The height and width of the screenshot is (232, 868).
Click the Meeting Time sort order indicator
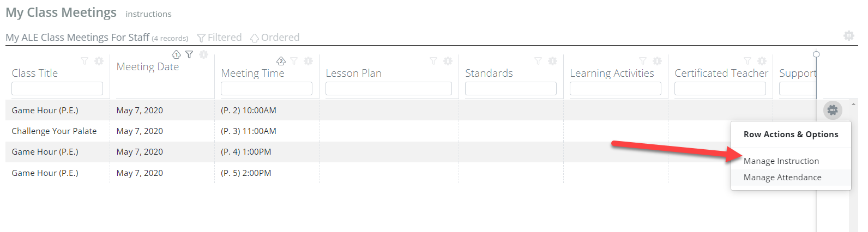point(281,61)
